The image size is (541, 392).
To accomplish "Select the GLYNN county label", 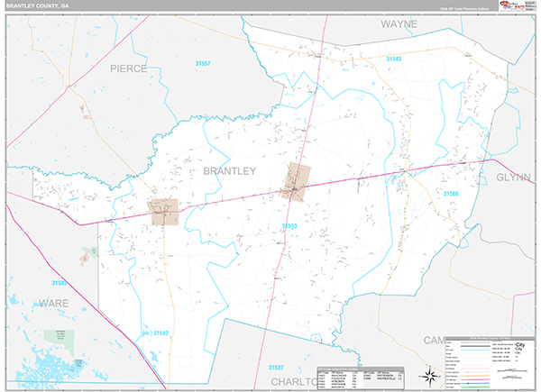I will [x=513, y=178].
